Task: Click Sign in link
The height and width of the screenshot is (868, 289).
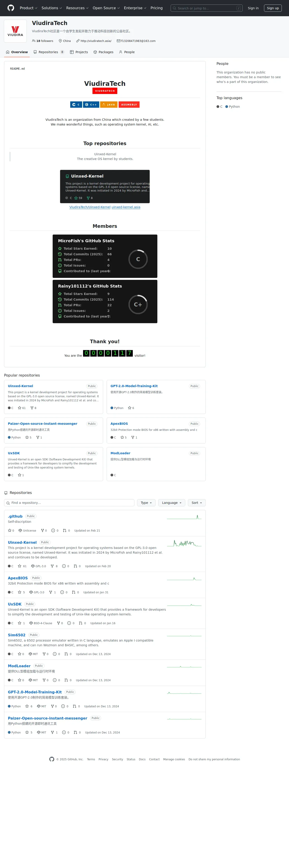Action: coord(253,8)
